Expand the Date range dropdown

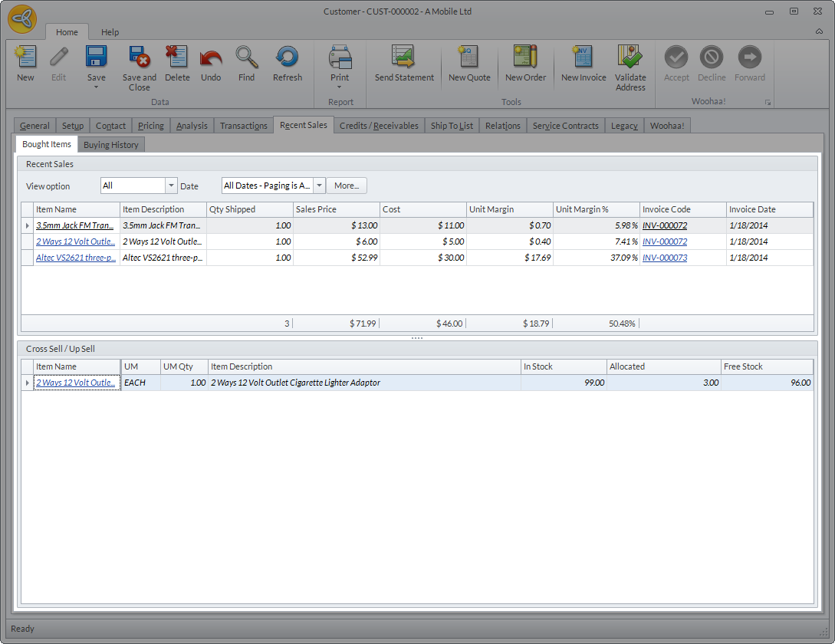click(319, 186)
